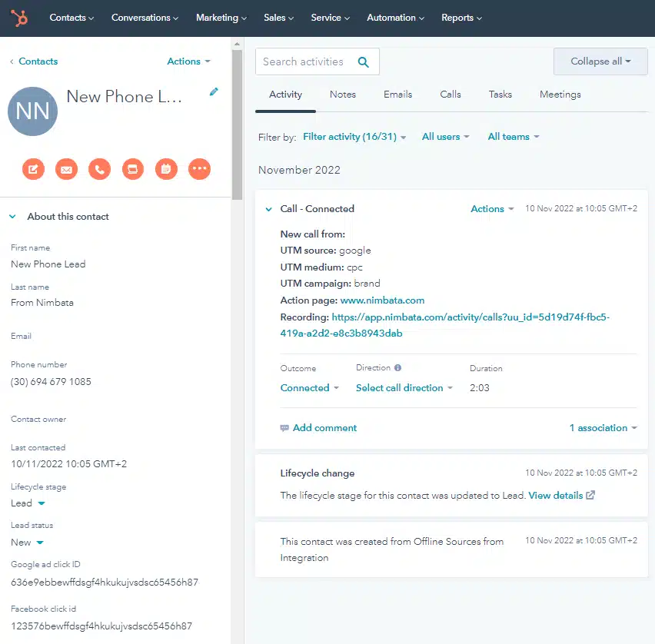Click the scroll up arrow of sidebar
This screenshot has width=655, height=644.
tap(237, 44)
